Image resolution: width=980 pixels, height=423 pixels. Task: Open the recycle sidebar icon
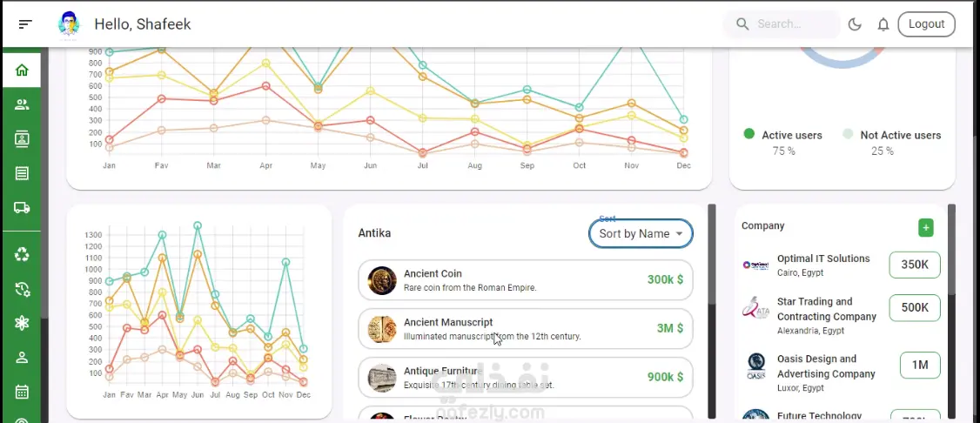point(22,254)
